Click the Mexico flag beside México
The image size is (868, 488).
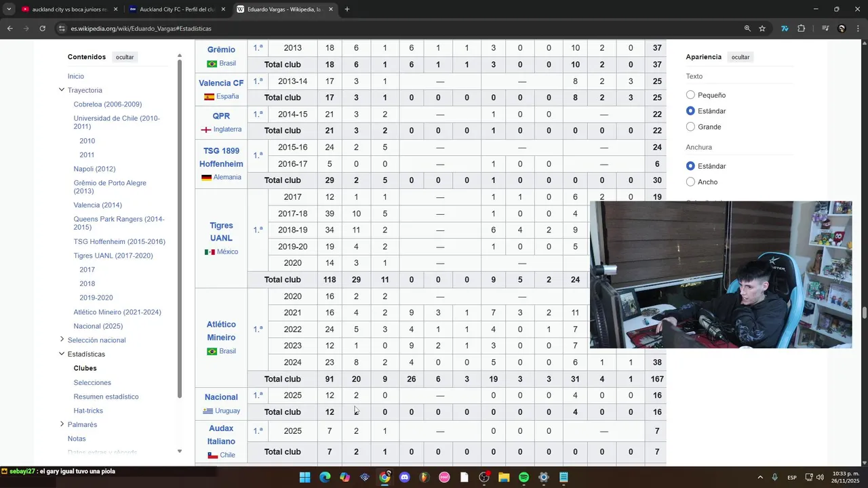pos(210,252)
